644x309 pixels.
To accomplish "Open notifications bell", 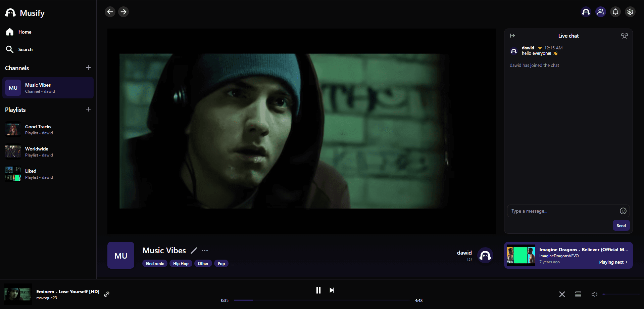I will pos(615,12).
